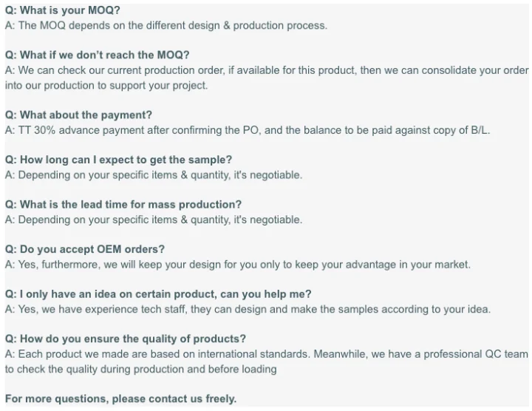
Task: Click the answer about keeping your design exclusive
Action: click(237, 265)
